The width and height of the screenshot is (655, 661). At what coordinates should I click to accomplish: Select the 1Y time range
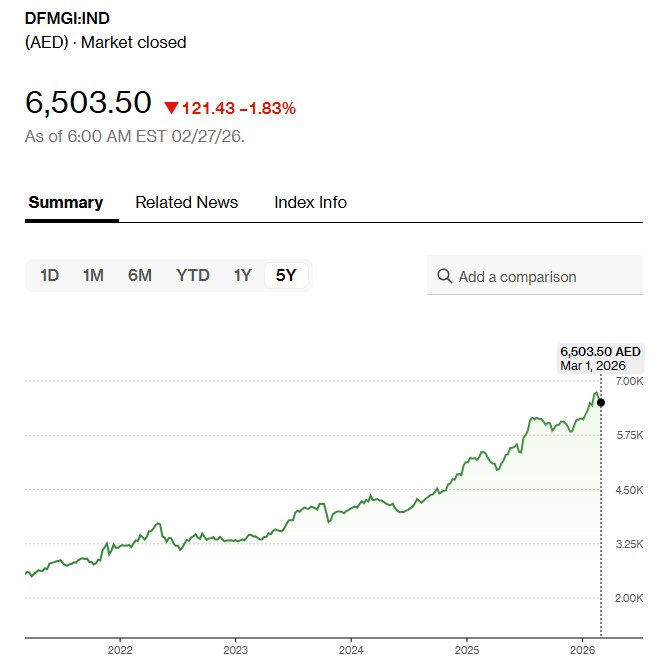point(242,276)
